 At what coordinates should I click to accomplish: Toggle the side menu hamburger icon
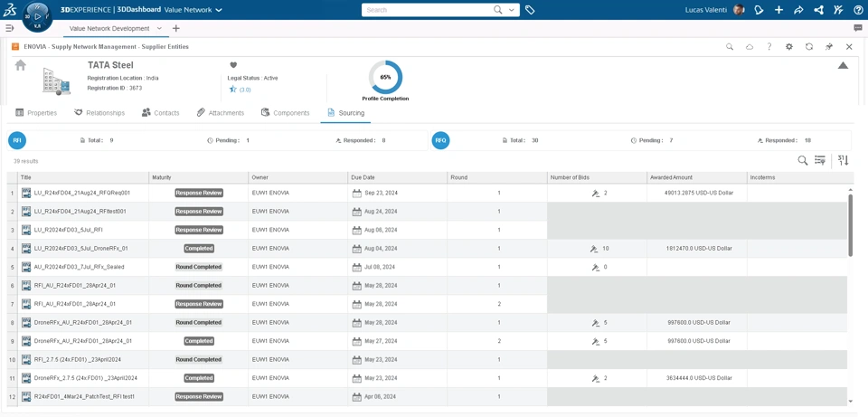coord(9,28)
